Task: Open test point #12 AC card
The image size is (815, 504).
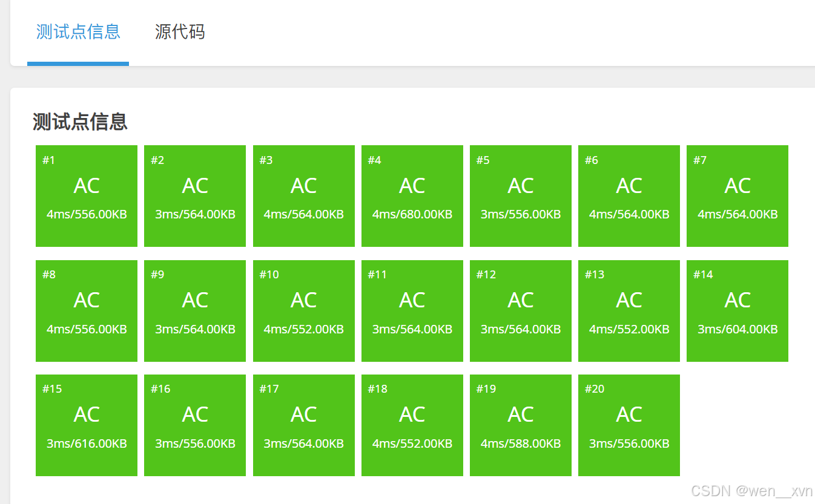Action: coord(521,311)
